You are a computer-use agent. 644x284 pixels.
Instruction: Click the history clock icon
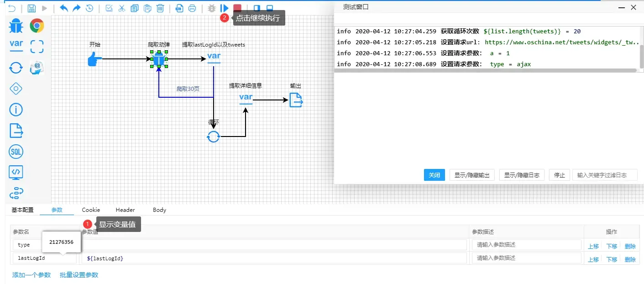pyautogui.click(x=90, y=8)
